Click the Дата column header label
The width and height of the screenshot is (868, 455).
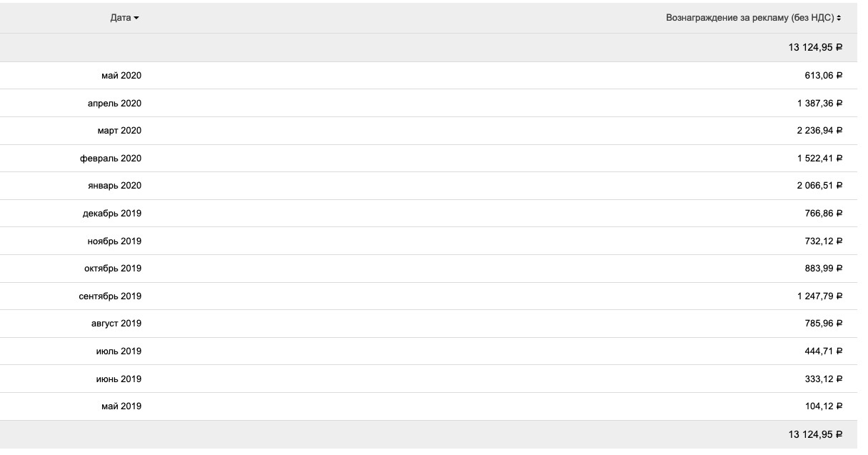pos(120,18)
